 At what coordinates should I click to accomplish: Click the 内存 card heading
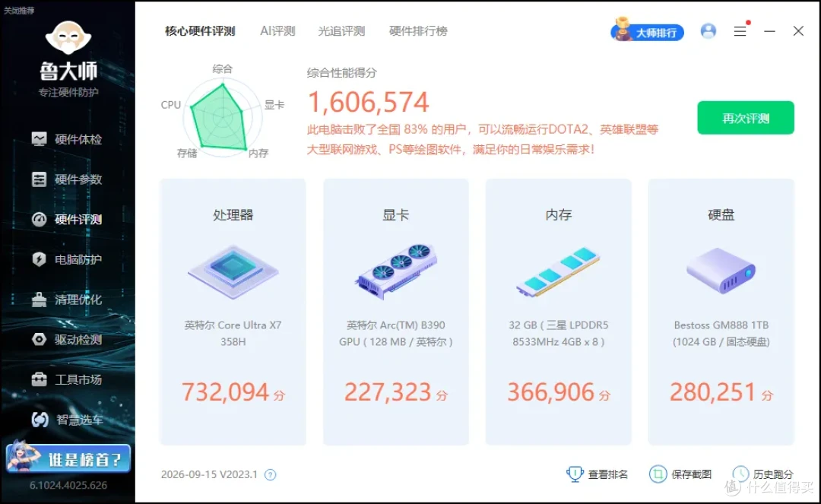[558, 214]
